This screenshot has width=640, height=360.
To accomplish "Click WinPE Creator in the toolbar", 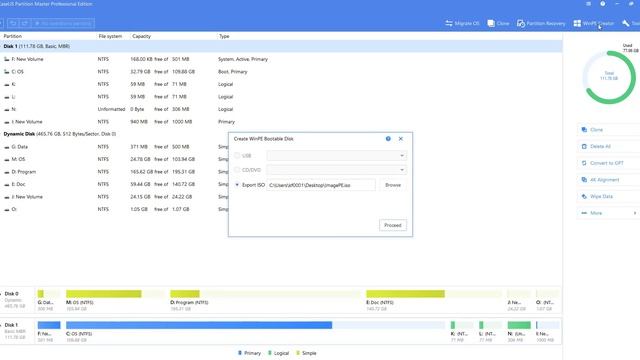I will click(x=593, y=23).
